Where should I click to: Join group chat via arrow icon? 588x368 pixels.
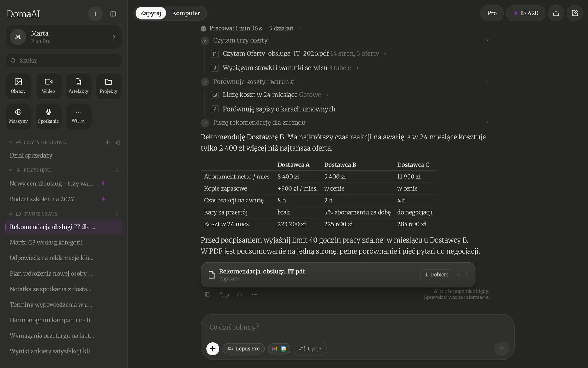pos(117,142)
